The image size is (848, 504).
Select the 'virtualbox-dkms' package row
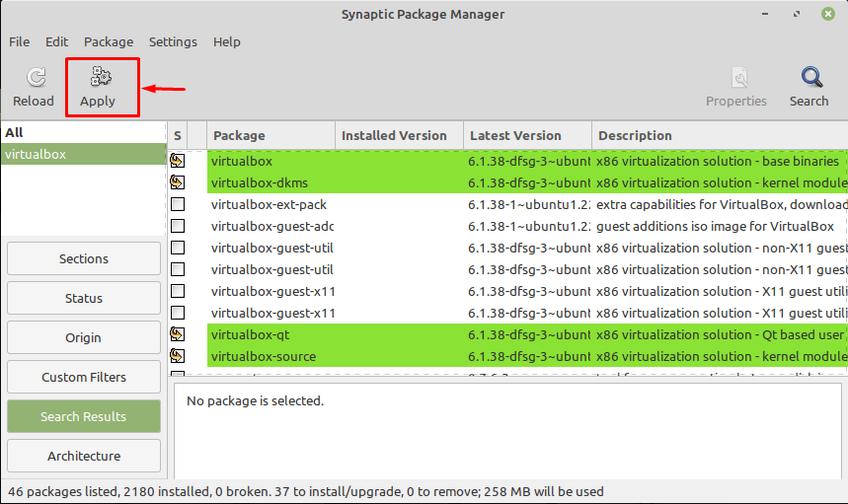click(x=507, y=182)
